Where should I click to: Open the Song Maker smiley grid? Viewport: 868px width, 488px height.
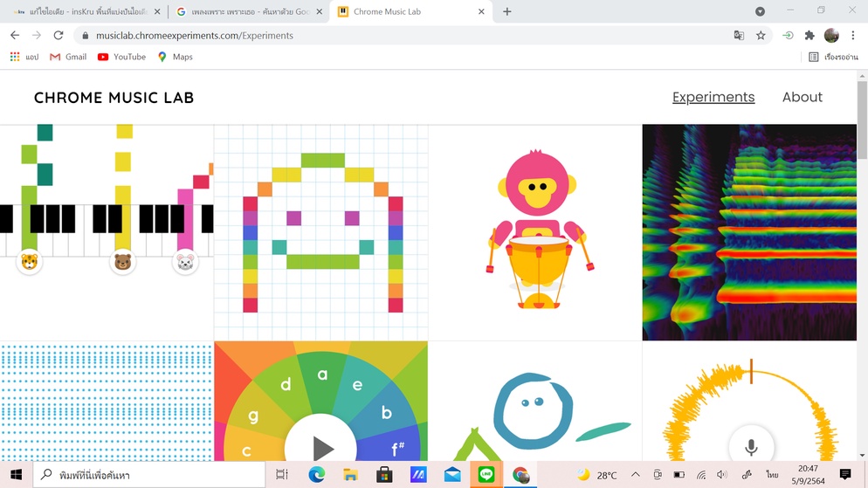321,232
